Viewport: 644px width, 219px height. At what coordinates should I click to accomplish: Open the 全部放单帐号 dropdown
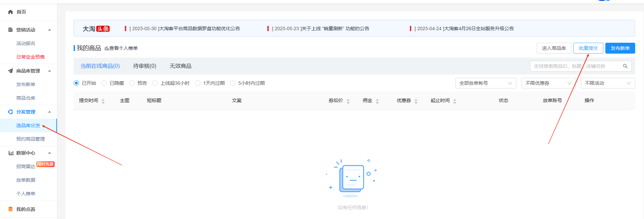[x=485, y=83]
